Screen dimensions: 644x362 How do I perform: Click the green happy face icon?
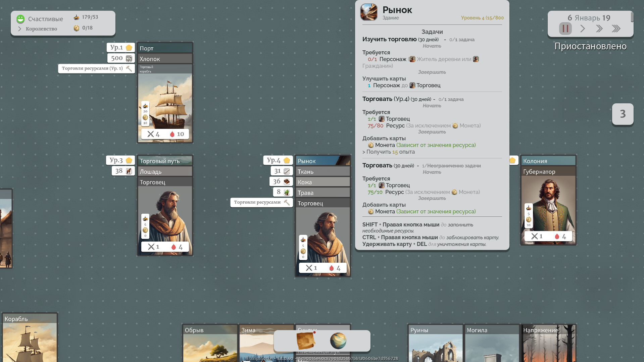click(20, 19)
